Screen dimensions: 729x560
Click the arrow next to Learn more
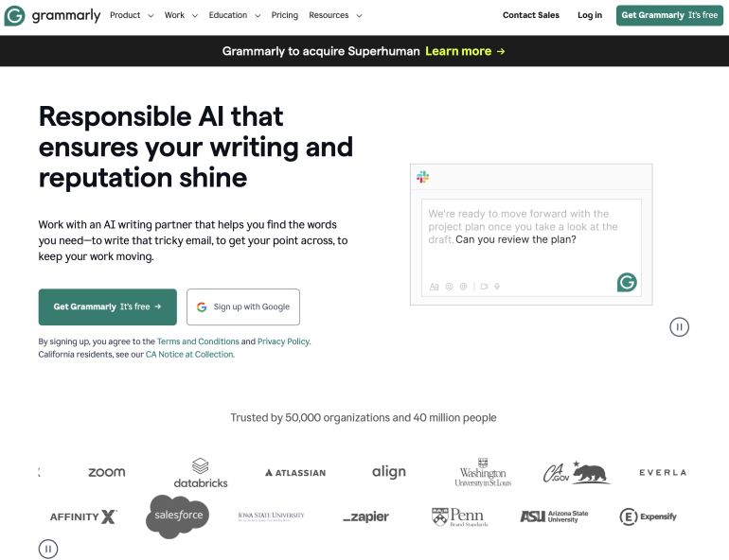[501, 51]
